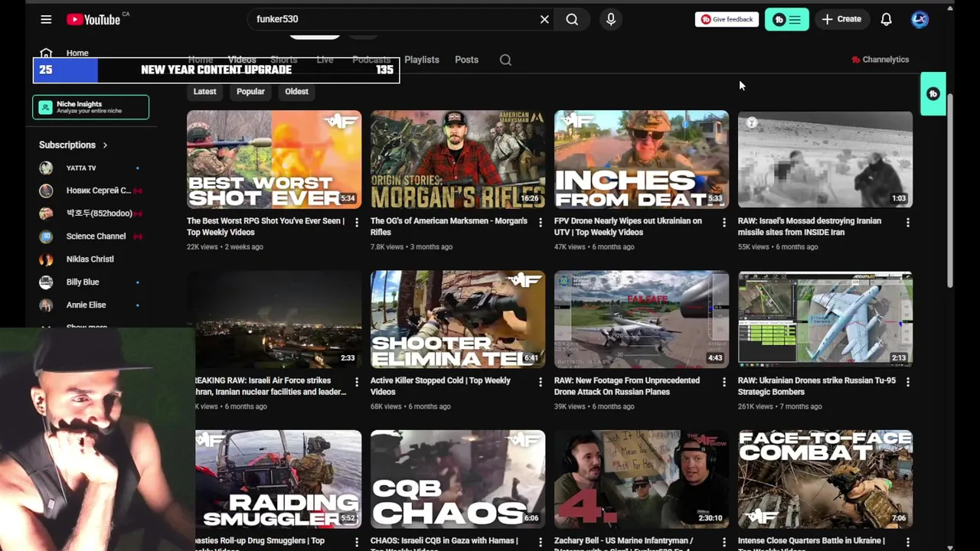
Task: Open Zachary Bell podcast thumbnail
Action: [x=642, y=479]
